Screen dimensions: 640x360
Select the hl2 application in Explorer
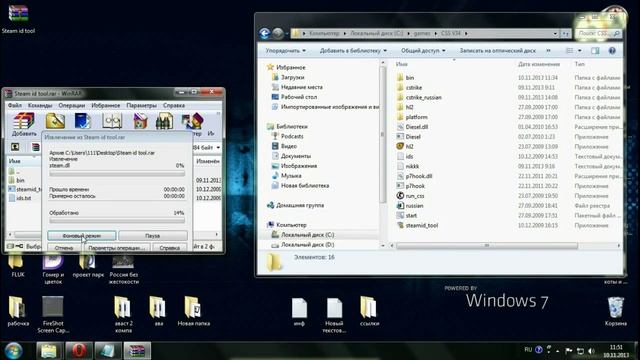[409, 146]
